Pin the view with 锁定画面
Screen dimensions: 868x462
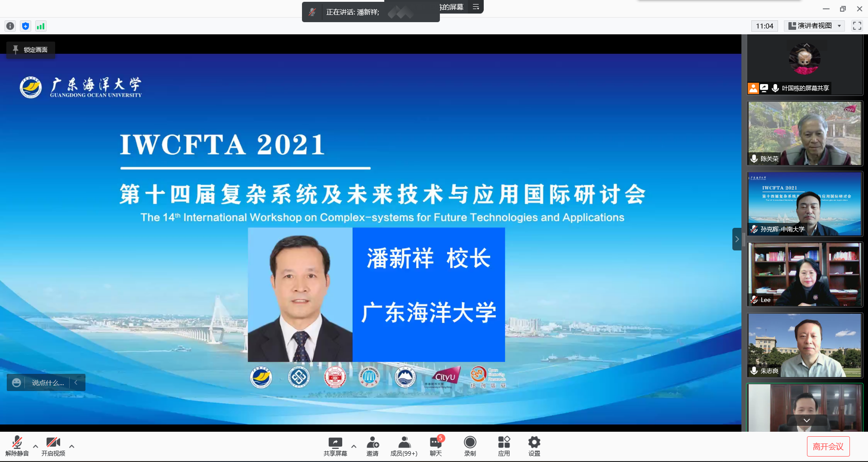(31, 50)
